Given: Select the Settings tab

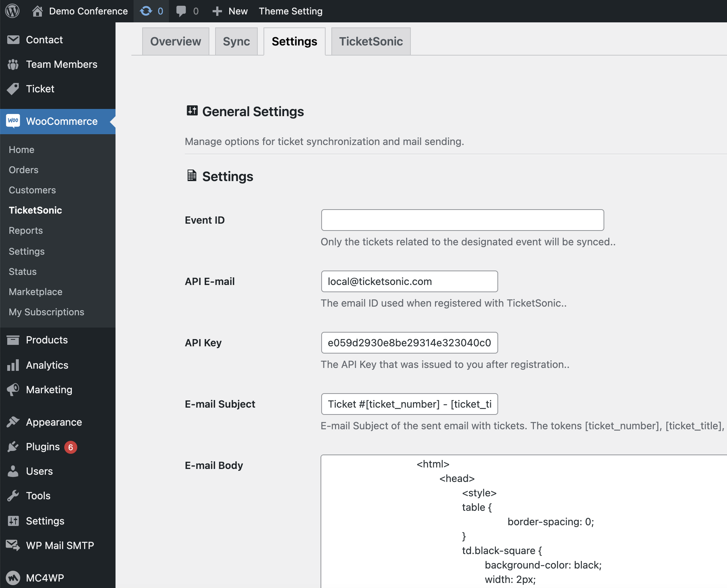Looking at the screenshot, I should tap(295, 41).
